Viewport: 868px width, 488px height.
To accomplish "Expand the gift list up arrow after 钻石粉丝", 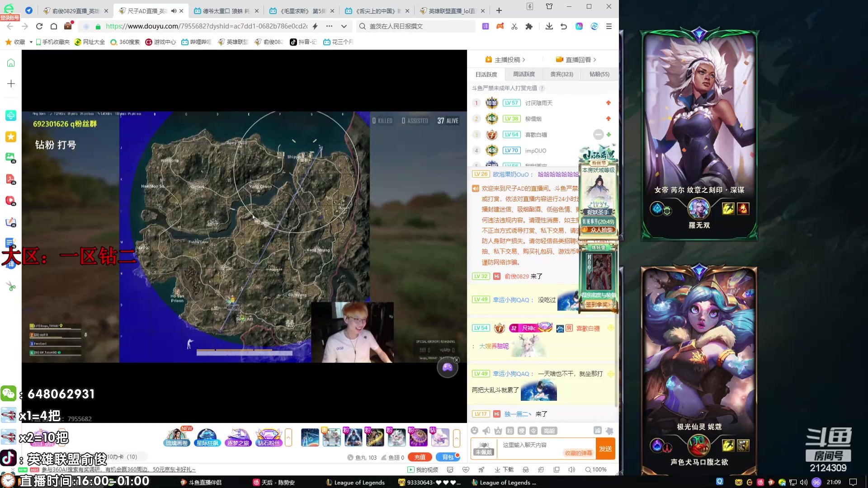I will 288,437.
